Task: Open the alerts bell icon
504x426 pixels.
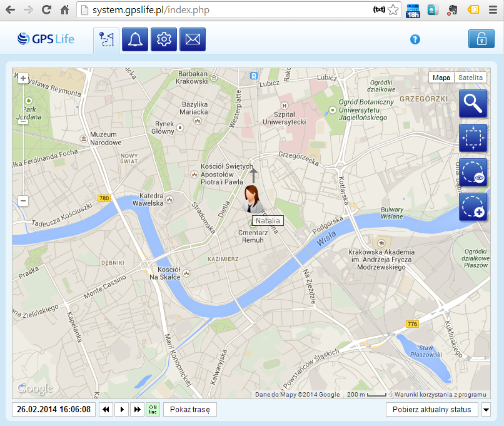Action: pos(135,40)
